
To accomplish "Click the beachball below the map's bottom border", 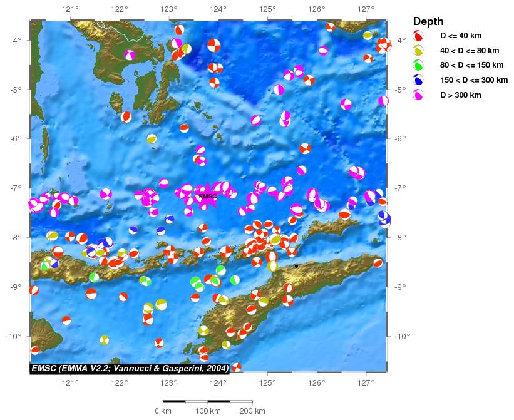I will 237,367.
